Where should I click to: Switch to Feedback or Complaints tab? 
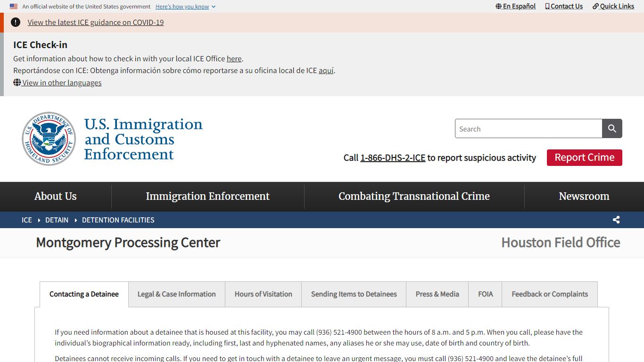click(x=550, y=294)
